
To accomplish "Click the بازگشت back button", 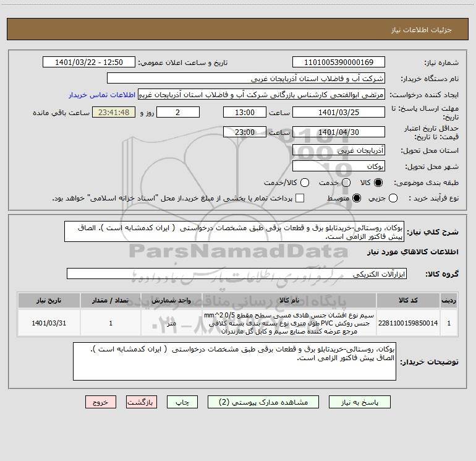I will click(142, 402).
